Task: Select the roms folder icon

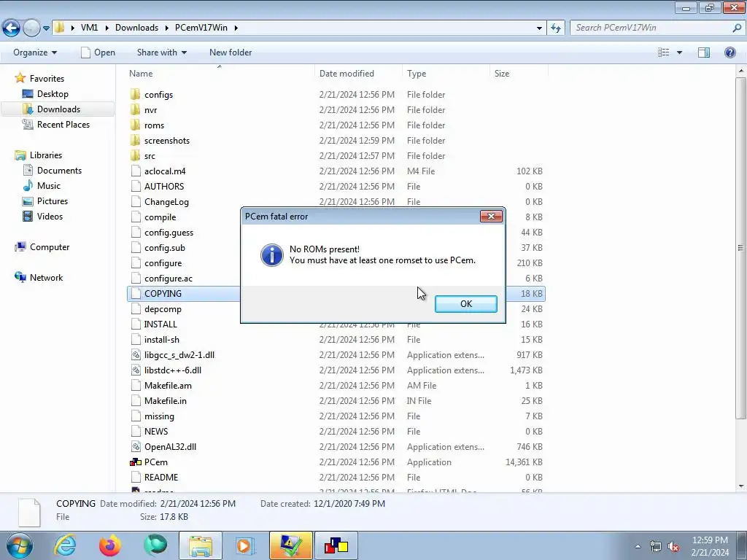Action: click(x=136, y=125)
